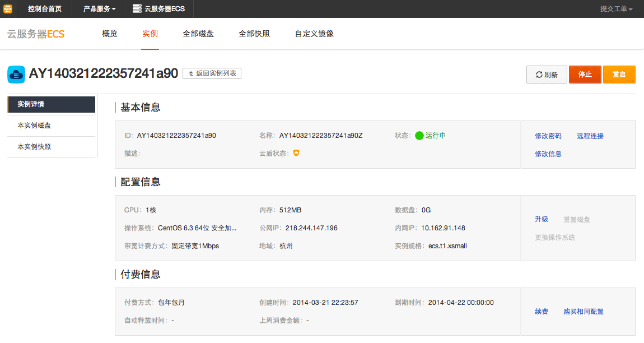This screenshot has height=343, width=644.
Task: Expand the 提交工单 dropdown
Action: 616,9
